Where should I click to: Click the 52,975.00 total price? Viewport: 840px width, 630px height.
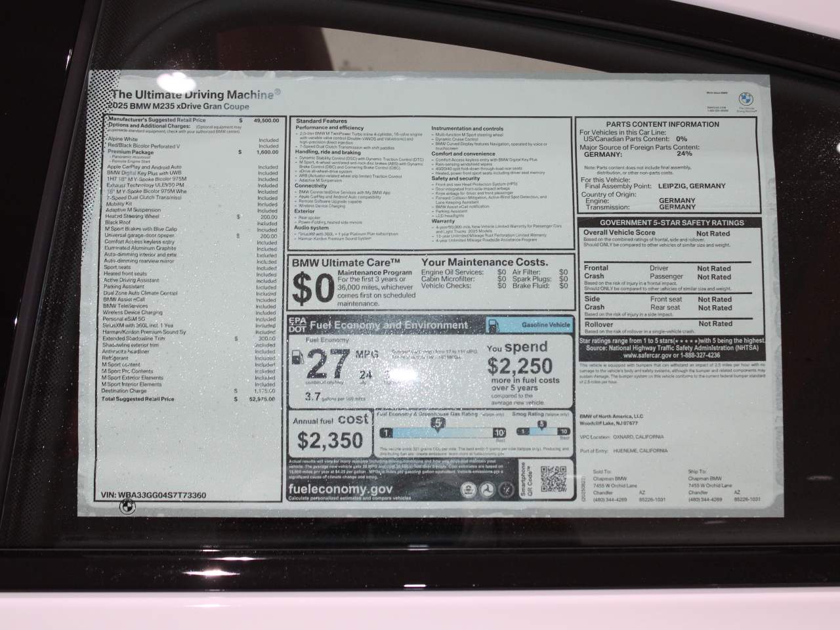tap(262, 399)
